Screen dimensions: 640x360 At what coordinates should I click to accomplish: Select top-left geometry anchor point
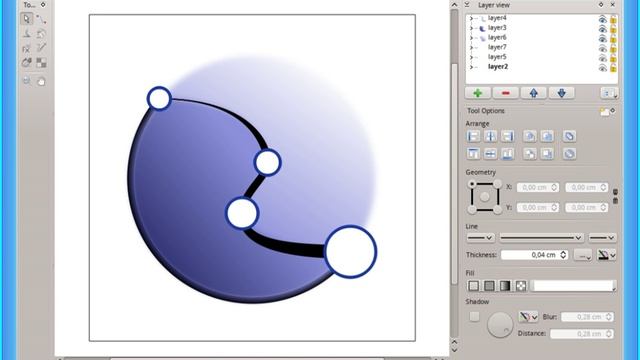tap(472, 184)
